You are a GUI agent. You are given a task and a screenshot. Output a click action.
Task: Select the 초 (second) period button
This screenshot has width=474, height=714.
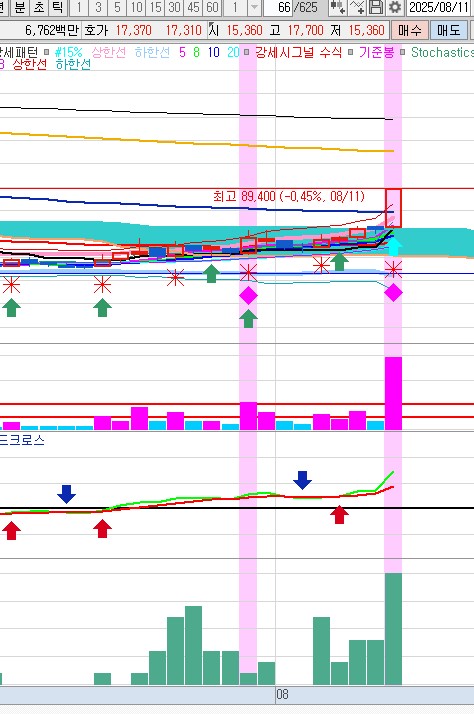(x=39, y=7)
